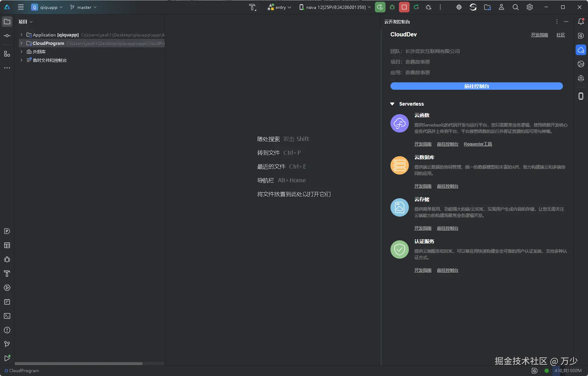Screen dimensions: 588x376
Task: Expand the CloudProgram tree node
Action: pos(22,43)
